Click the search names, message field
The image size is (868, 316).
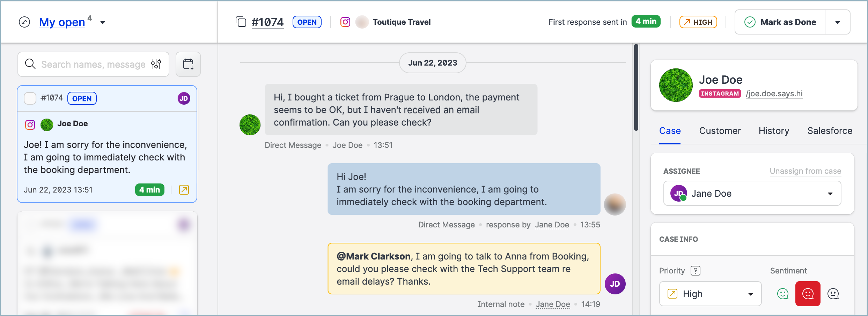tap(93, 65)
